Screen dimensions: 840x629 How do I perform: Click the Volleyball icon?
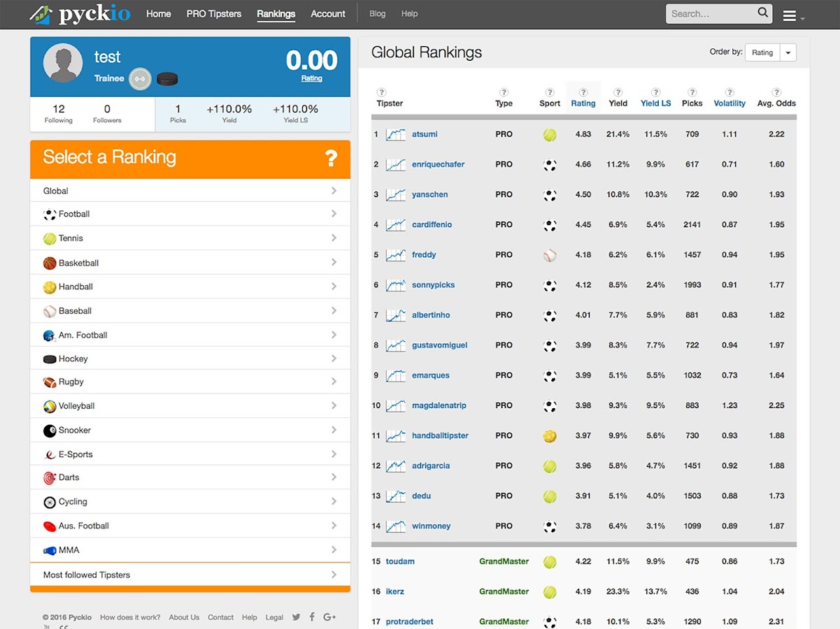tap(50, 406)
